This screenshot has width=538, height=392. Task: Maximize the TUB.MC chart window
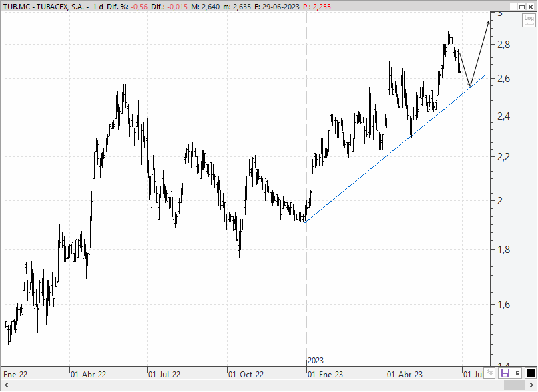coord(522,7)
